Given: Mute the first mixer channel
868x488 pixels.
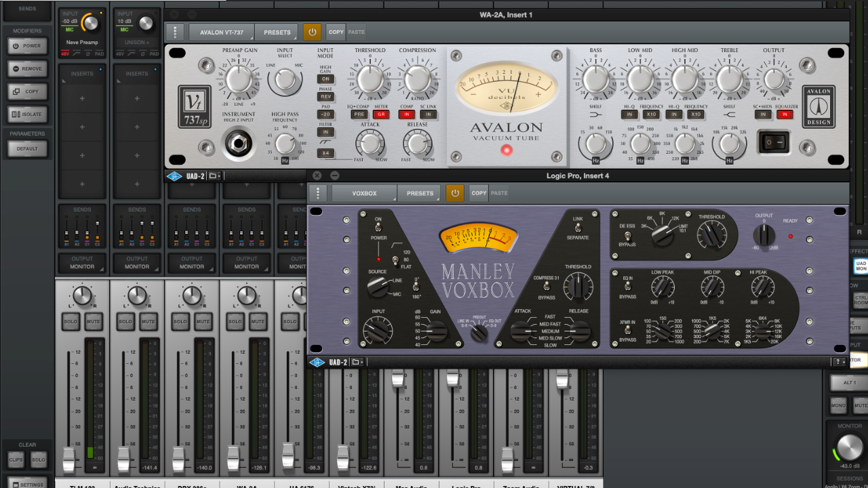Looking at the screenshot, I should [x=94, y=321].
